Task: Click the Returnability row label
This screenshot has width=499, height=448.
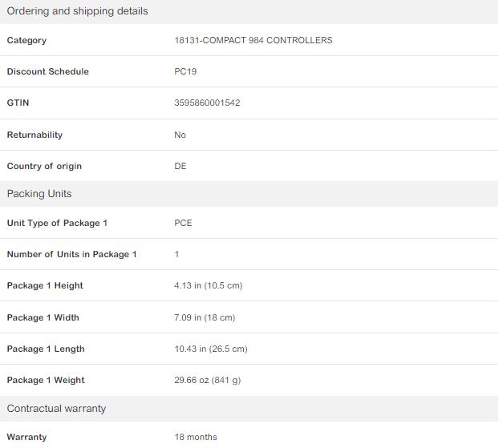Action: pos(34,135)
